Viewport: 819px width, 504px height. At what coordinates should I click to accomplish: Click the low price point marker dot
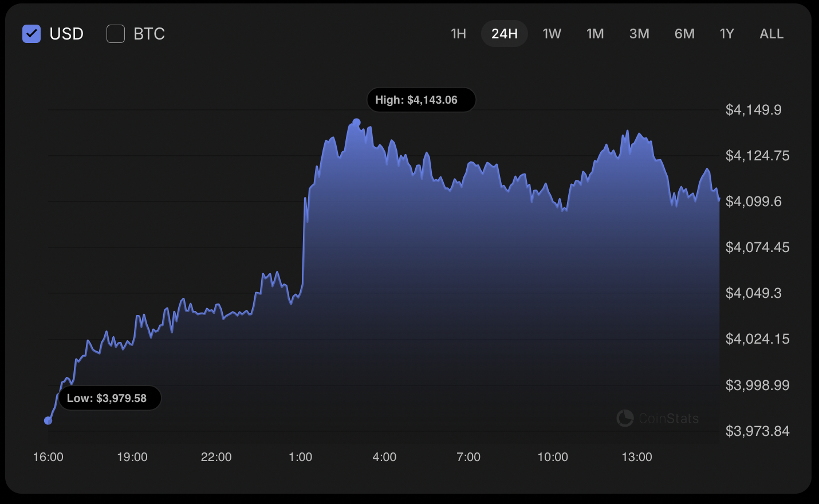pos(48,420)
